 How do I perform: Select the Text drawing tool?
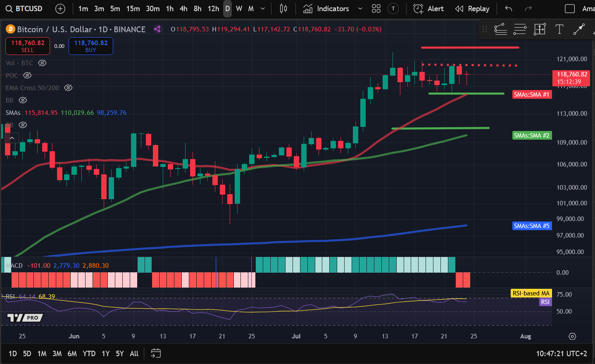pyautogui.click(x=559, y=29)
